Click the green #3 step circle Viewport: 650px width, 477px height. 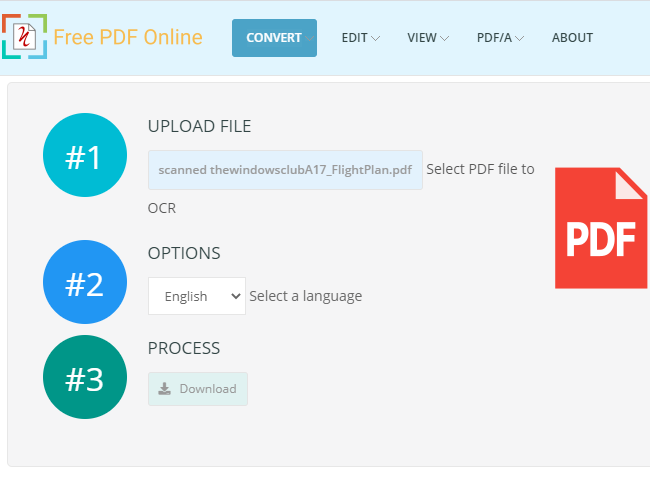(85, 379)
